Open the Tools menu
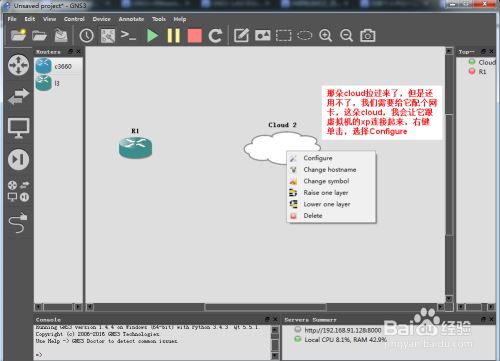500x361 pixels. (x=159, y=19)
